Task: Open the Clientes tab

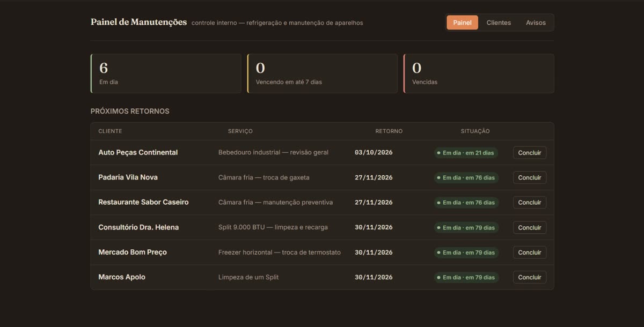Action: [499, 23]
